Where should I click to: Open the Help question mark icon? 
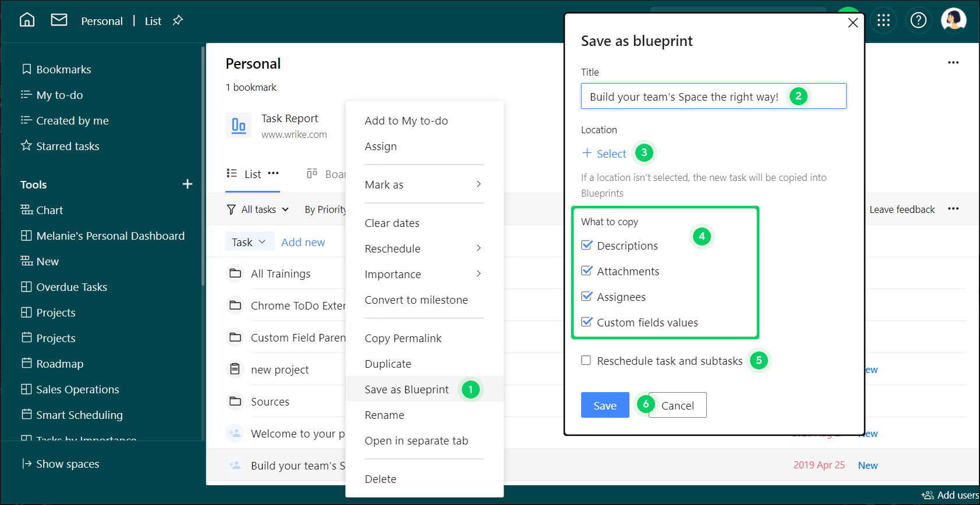[918, 20]
